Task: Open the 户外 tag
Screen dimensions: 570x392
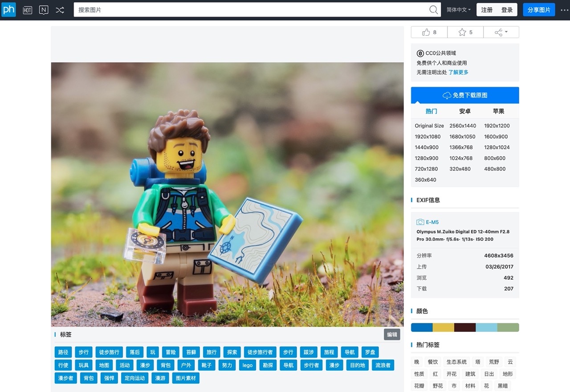Action: (x=186, y=365)
